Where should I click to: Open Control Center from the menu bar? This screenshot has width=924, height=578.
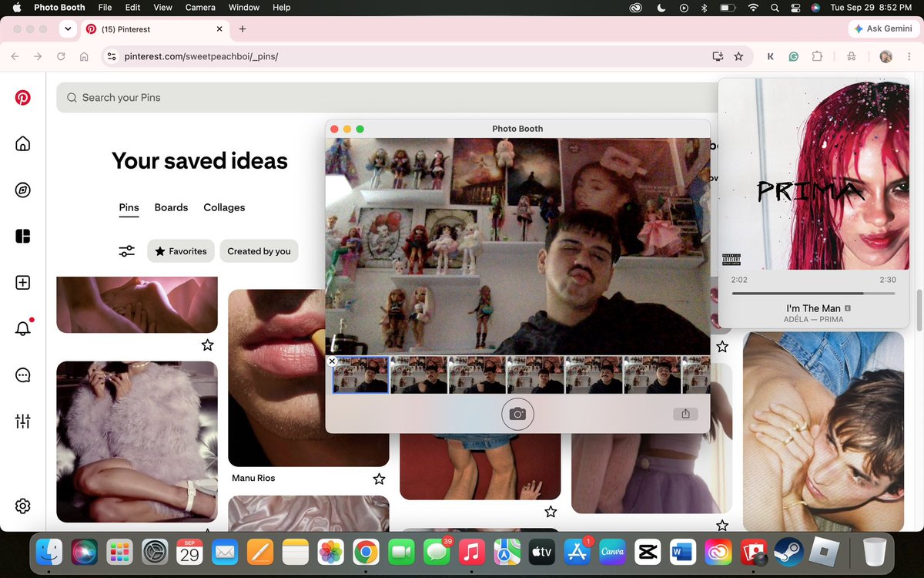(795, 8)
